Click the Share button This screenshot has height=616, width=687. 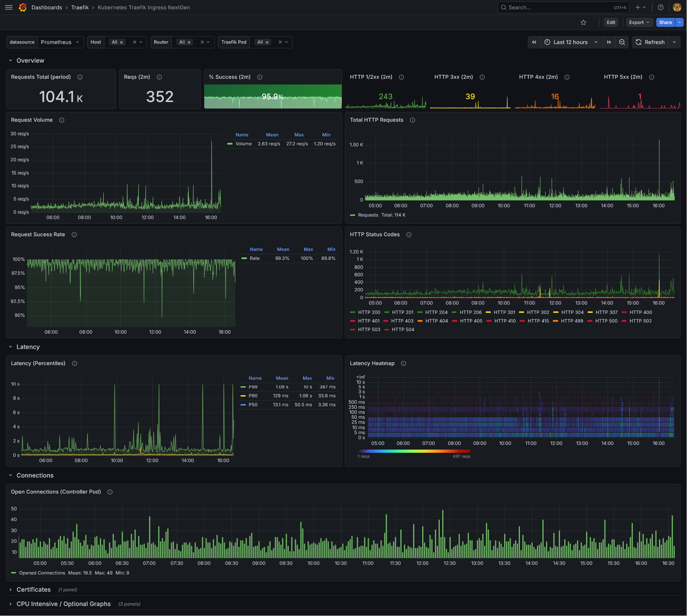[x=665, y=22]
